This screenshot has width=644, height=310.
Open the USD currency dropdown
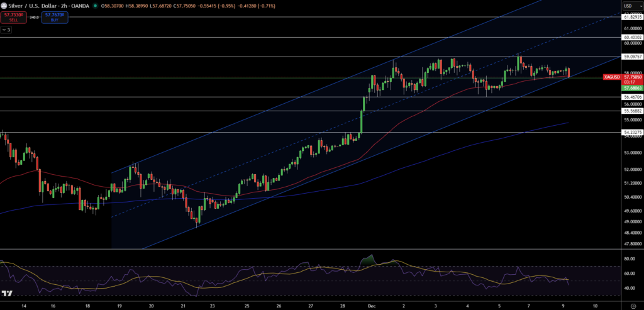(x=628, y=6)
